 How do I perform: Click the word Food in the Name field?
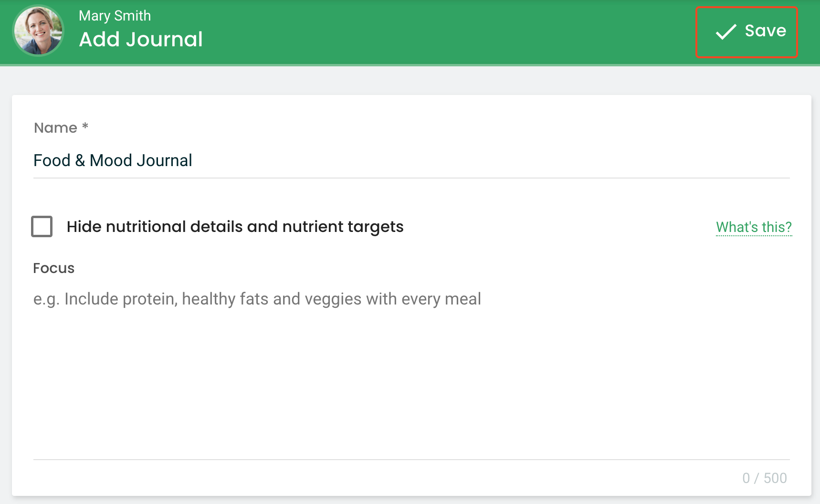(52, 161)
